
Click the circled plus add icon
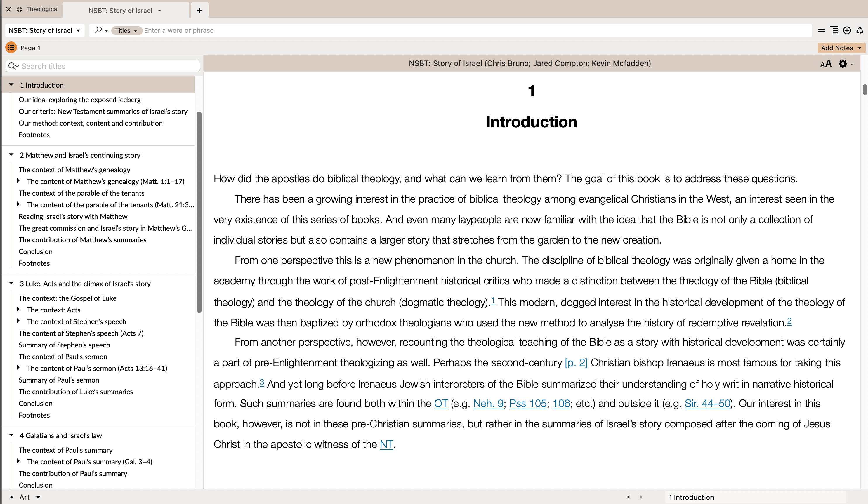pyautogui.click(x=847, y=30)
